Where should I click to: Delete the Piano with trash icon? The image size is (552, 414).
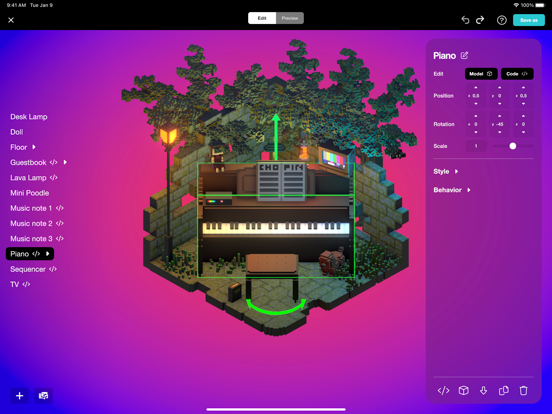pos(523,390)
